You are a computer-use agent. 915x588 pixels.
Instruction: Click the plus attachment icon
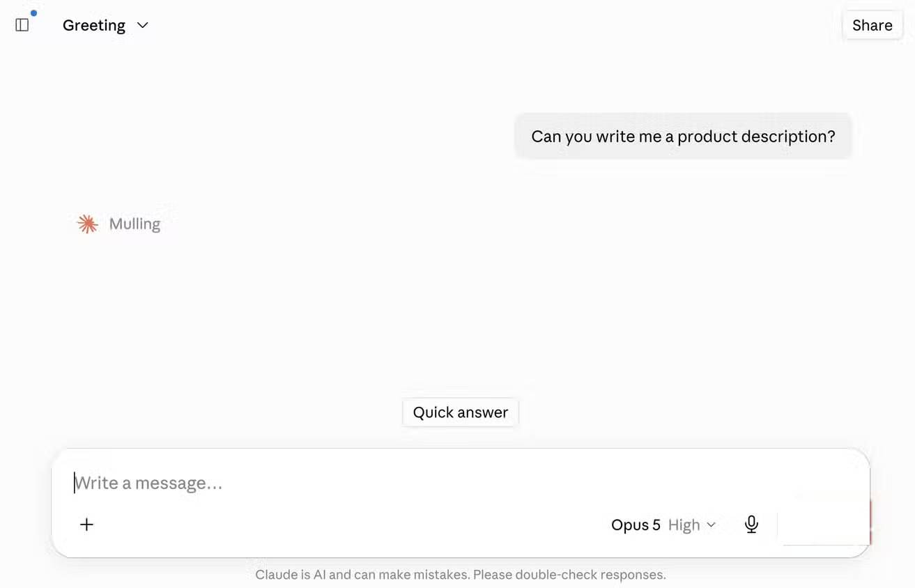tap(86, 525)
